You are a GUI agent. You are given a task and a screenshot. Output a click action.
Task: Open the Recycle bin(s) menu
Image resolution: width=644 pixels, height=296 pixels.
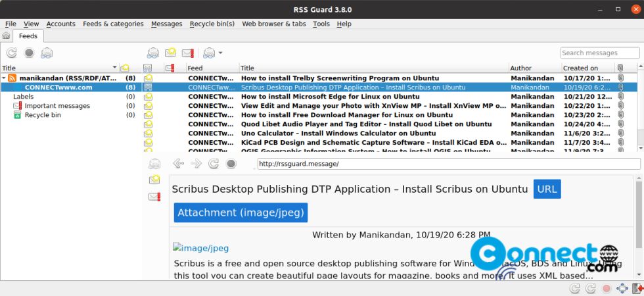tap(212, 24)
